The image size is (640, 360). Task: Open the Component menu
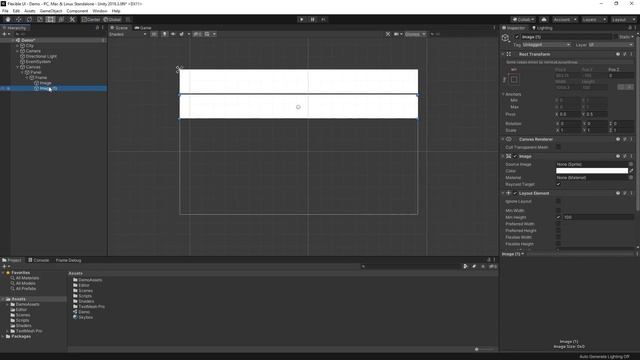pyautogui.click(x=77, y=11)
